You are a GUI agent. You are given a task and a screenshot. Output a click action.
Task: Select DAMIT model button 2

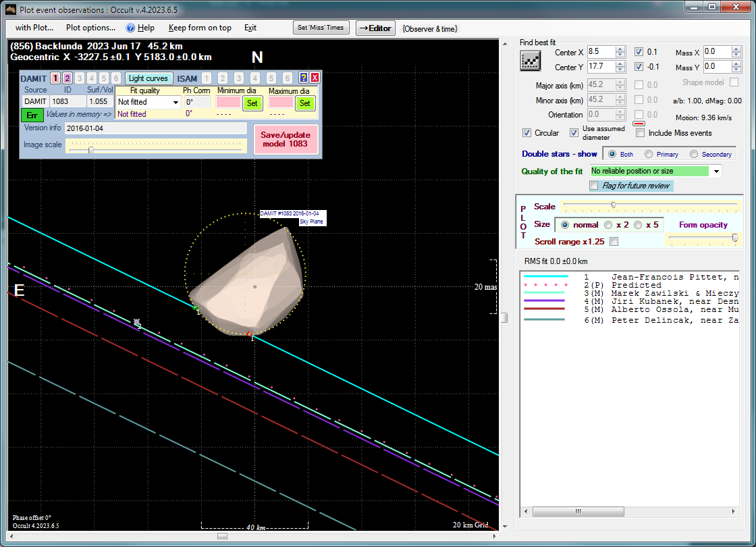pos(67,78)
